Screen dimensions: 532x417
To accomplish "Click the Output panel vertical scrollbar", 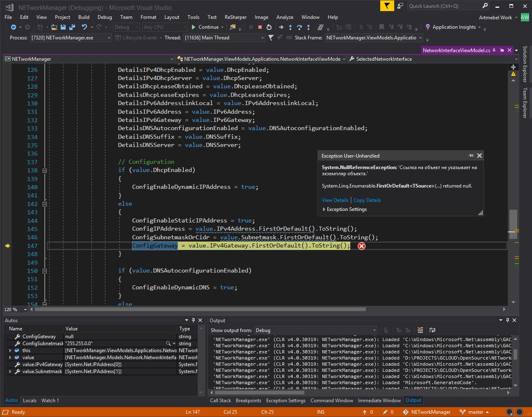I will 516,354.
